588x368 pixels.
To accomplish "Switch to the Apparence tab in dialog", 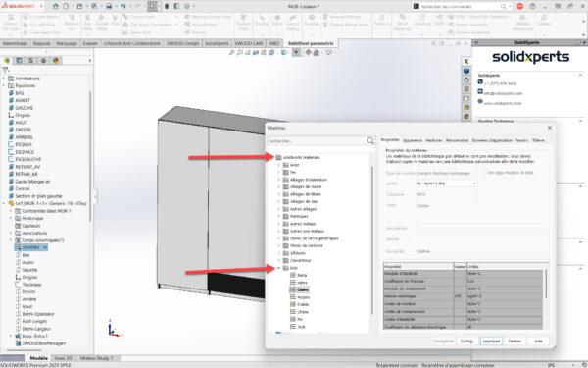I will click(413, 140).
